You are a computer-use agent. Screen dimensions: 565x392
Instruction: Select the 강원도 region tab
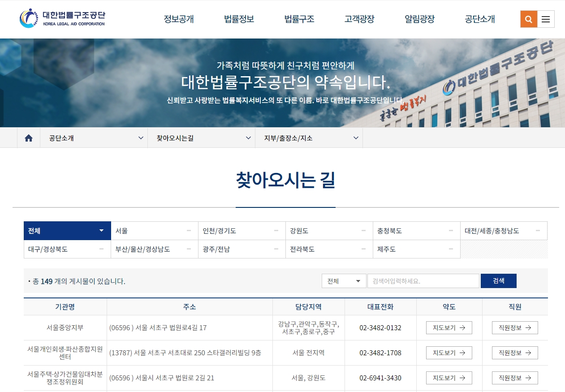(329, 231)
